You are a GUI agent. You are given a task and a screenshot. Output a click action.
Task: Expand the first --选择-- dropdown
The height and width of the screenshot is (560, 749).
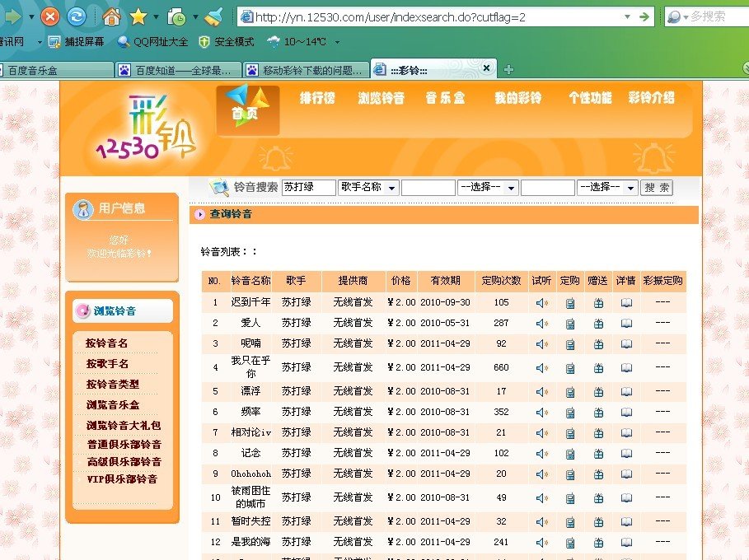coord(489,187)
